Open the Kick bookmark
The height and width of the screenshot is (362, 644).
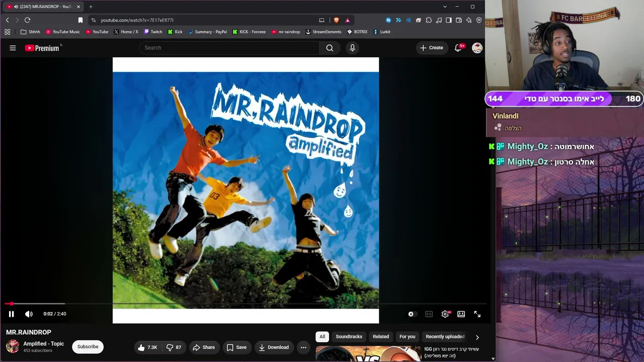[x=175, y=32]
